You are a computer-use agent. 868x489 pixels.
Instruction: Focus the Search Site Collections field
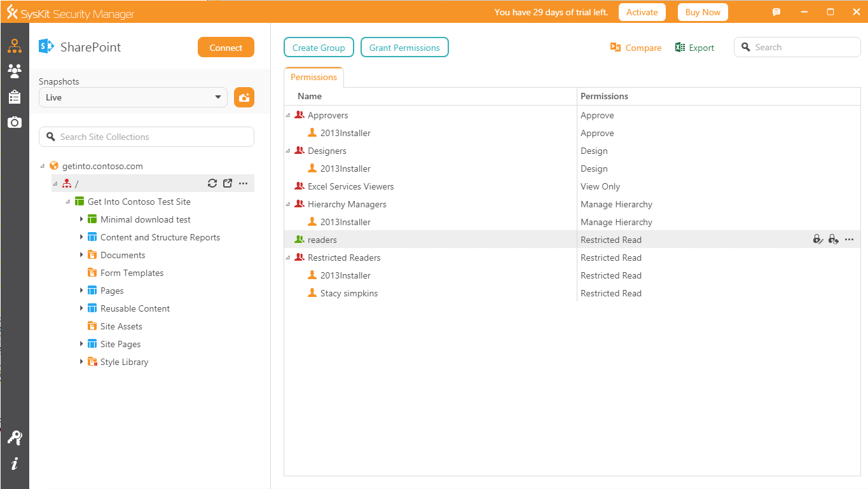click(146, 137)
